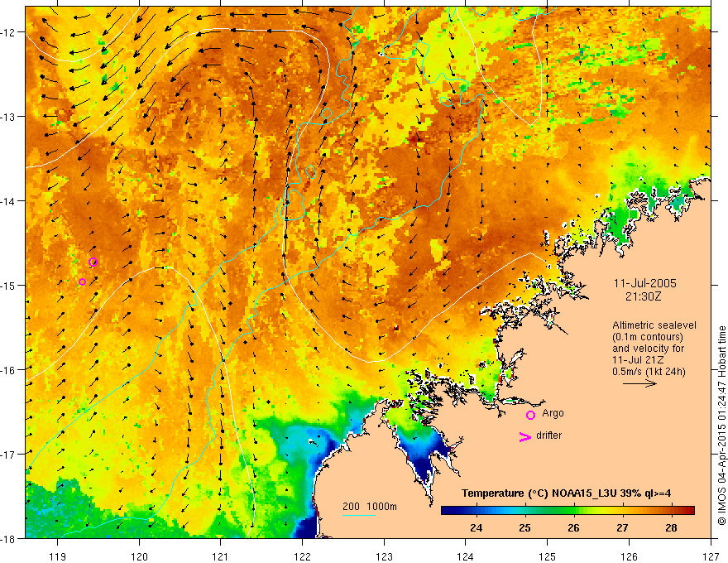The image size is (728, 563).
Task: Click the Argo legend magenta circle symbol
Action: point(530,415)
